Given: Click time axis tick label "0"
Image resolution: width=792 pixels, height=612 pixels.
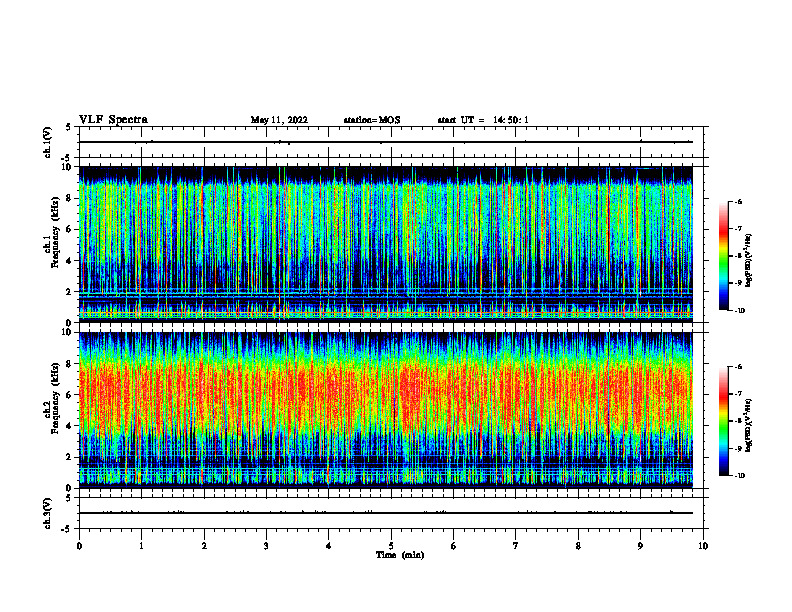Looking at the screenshot, I should pyautogui.click(x=79, y=546).
